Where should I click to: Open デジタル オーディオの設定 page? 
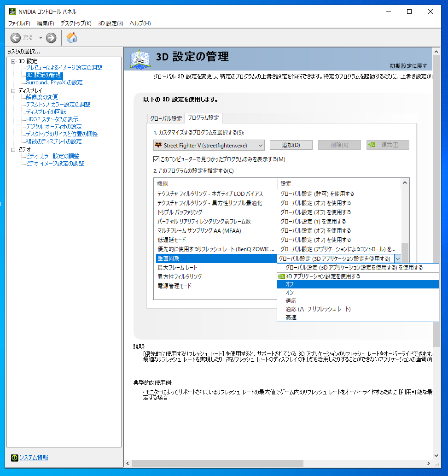(54, 127)
